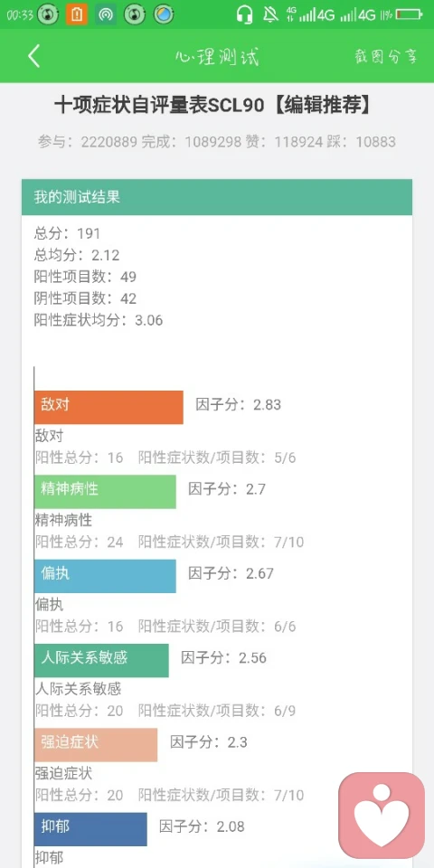The width and height of the screenshot is (434, 868).
Task: Tap the back arrow in header
Action: coord(34,56)
